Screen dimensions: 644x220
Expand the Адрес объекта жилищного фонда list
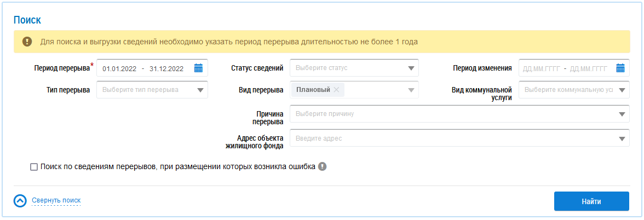tap(622, 138)
